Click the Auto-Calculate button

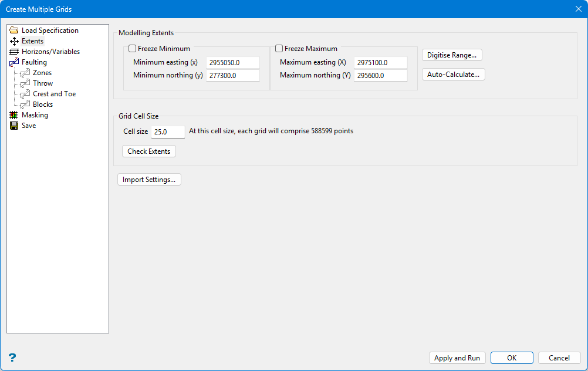tap(453, 75)
